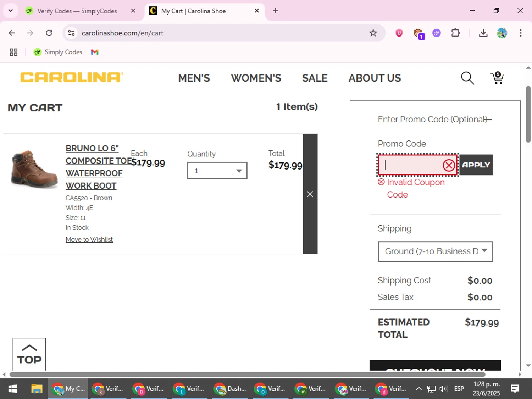Switch to Verify Codes — SimplyCodes tab
532x399 pixels.
77,11
